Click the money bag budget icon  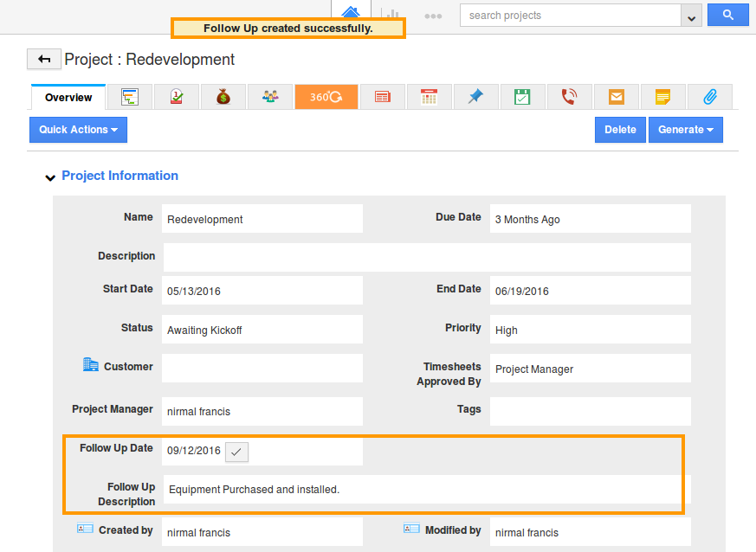[x=223, y=97]
